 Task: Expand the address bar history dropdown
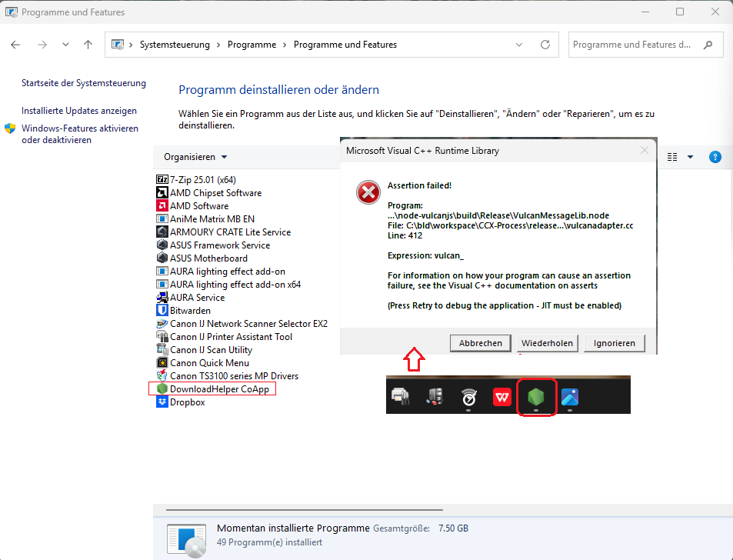click(519, 45)
